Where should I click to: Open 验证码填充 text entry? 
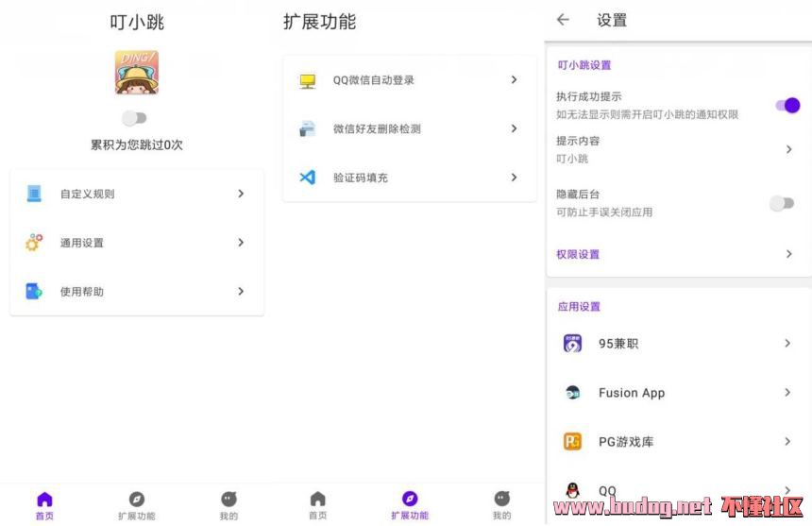click(361, 178)
